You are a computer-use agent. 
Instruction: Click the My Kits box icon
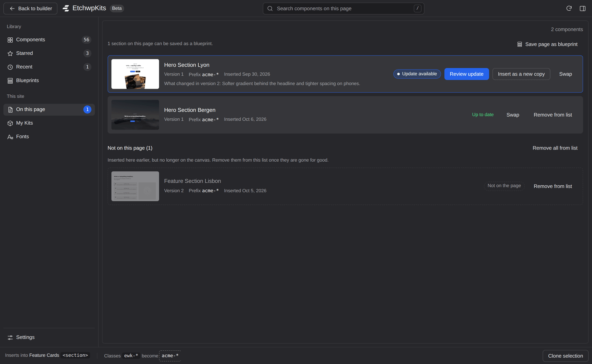point(10,123)
